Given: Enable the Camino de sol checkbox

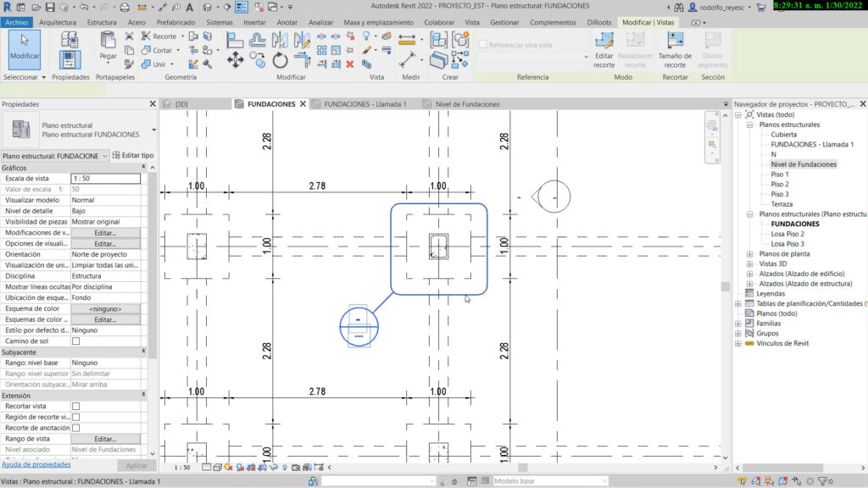Looking at the screenshot, I should point(76,341).
